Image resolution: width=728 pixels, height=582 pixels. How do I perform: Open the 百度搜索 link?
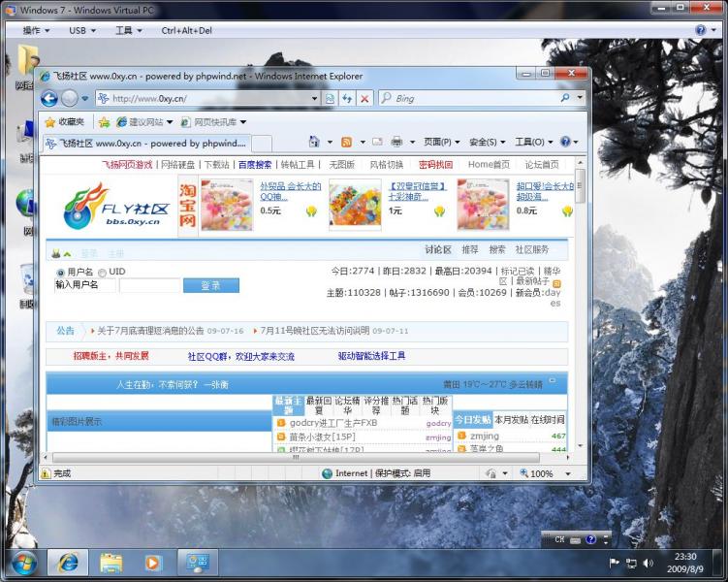[x=255, y=165]
